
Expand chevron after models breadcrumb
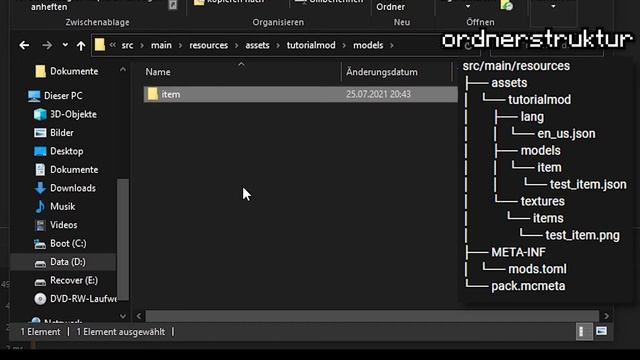tap(392, 45)
